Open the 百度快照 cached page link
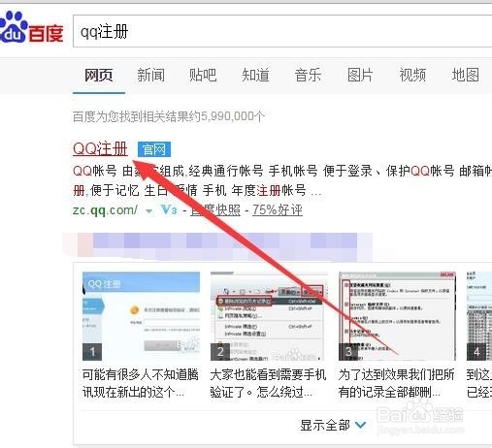The image size is (492, 448). coord(215,210)
